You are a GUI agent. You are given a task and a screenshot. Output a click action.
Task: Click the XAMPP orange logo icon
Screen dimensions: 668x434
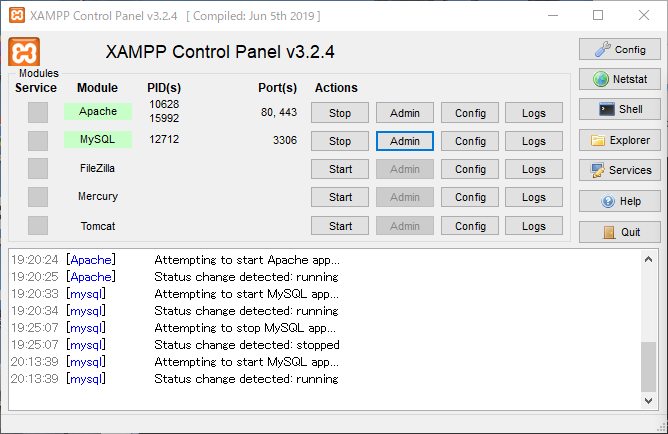24,52
